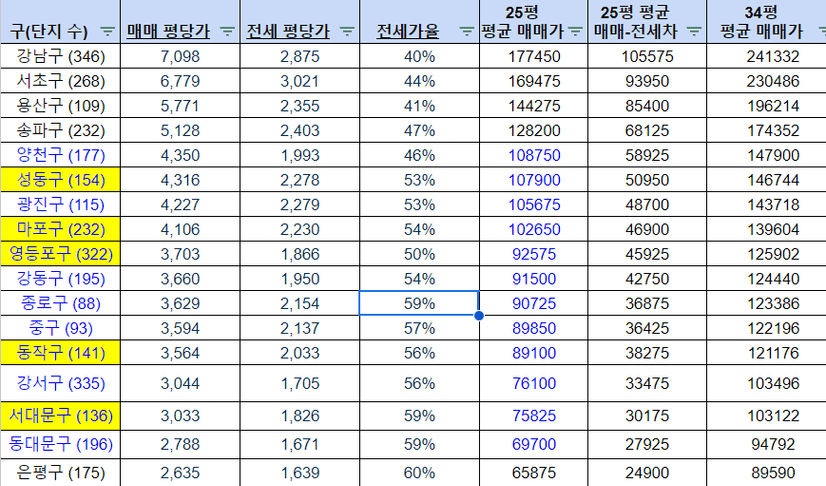826x486 pixels.
Task: Click the 65875 cell in 은평구 row
Action: pos(534,472)
